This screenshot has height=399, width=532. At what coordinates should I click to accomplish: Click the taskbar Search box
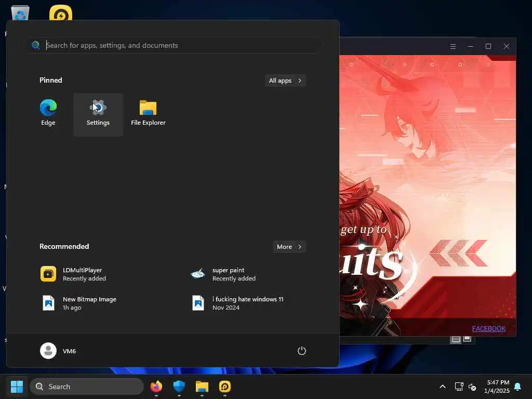(x=87, y=387)
